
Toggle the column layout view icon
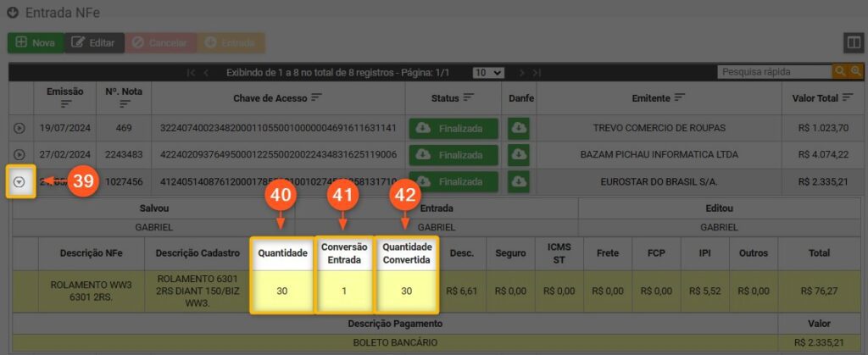coord(853,43)
